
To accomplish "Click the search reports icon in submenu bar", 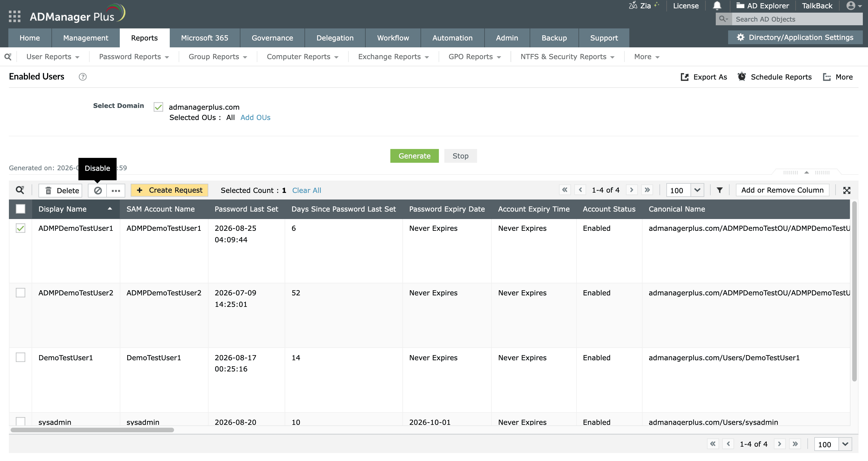I will 8,57.
